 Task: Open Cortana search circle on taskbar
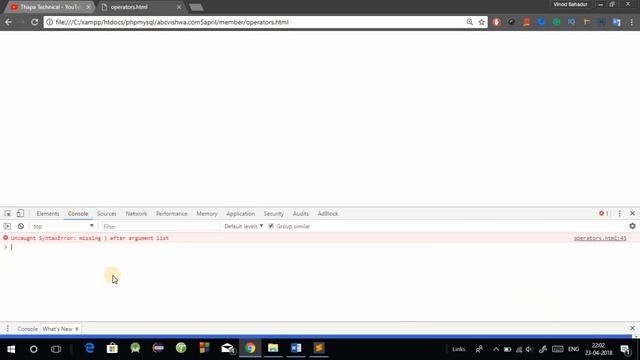tap(33, 349)
